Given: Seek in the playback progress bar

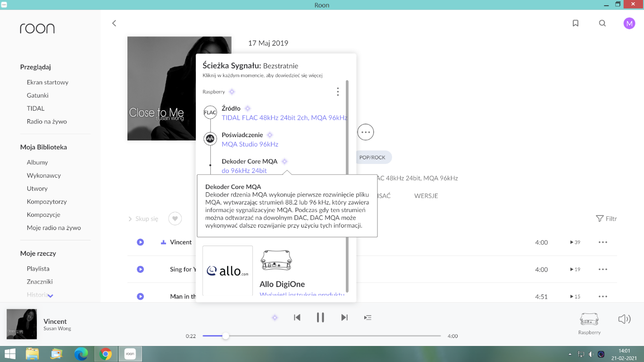Looking at the screenshot, I should click(x=322, y=336).
